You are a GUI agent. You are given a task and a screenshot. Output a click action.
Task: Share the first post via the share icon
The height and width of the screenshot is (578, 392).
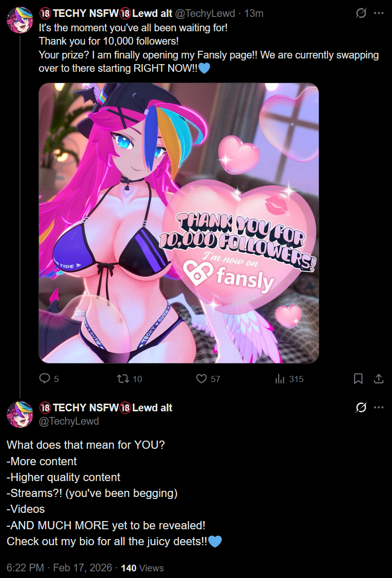click(x=379, y=378)
